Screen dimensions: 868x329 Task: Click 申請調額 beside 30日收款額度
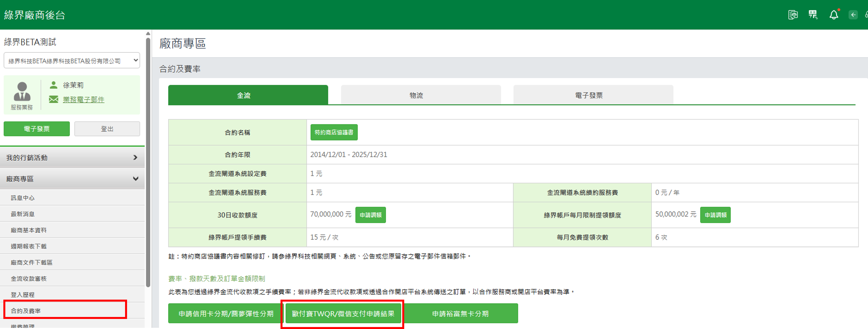click(370, 215)
